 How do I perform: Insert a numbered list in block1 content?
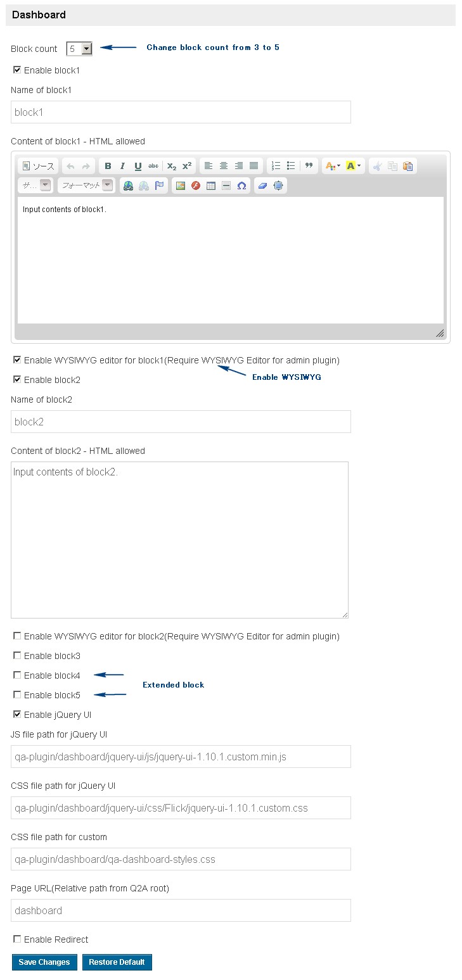(x=276, y=166)
